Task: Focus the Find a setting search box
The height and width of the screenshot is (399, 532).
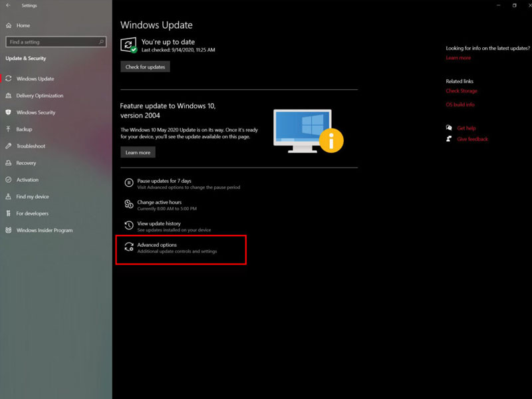Action: coord(56,42)
